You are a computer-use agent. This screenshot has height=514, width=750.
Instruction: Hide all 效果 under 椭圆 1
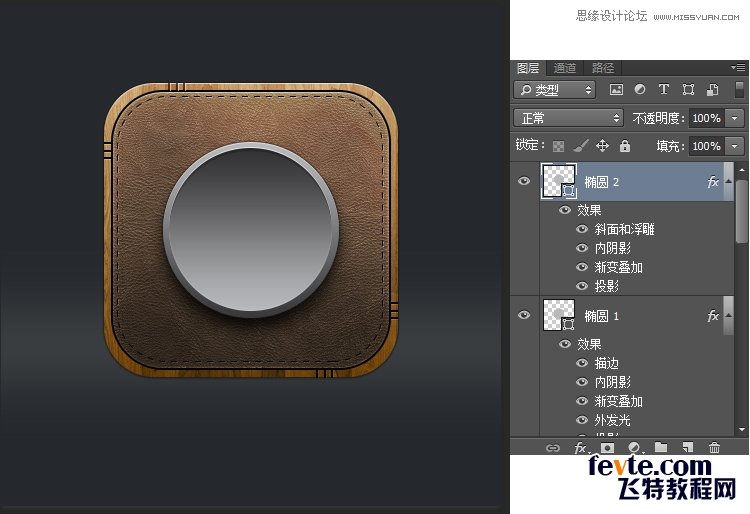565,344
